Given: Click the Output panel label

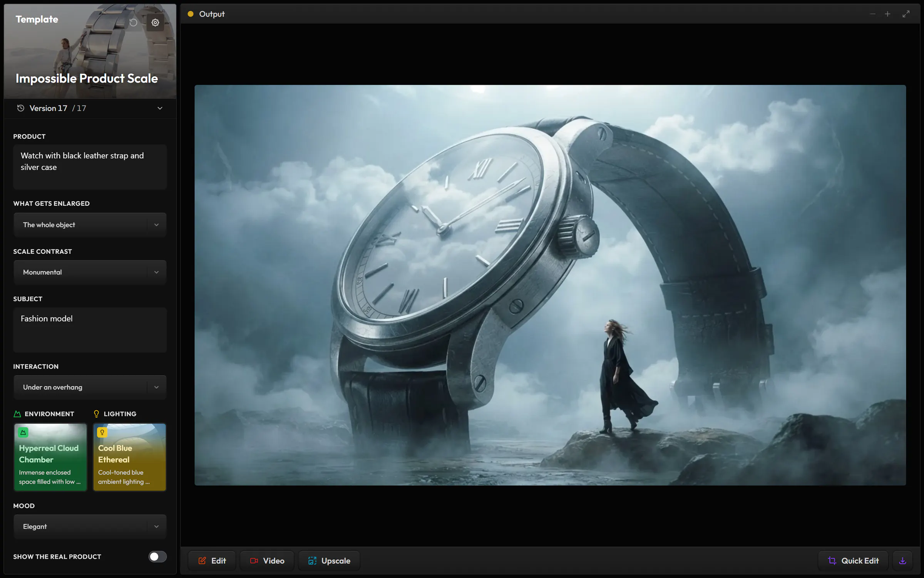Looking at the screenshot, I should click(x=212, y=14).
